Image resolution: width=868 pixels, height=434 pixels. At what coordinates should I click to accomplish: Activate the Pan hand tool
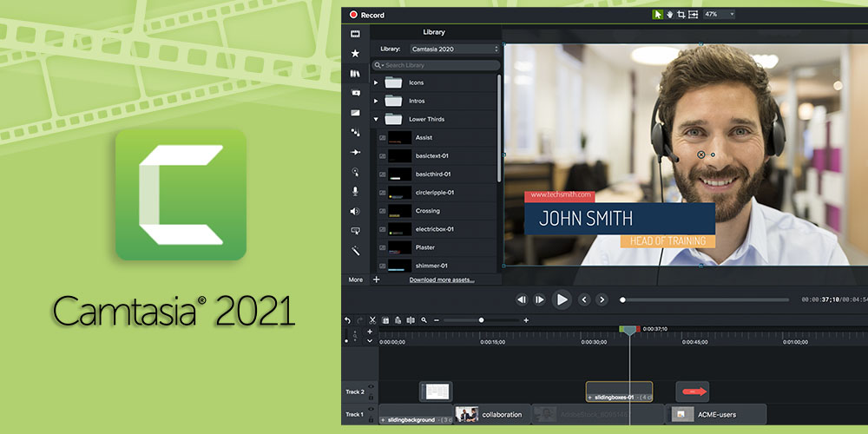[669, 15]
